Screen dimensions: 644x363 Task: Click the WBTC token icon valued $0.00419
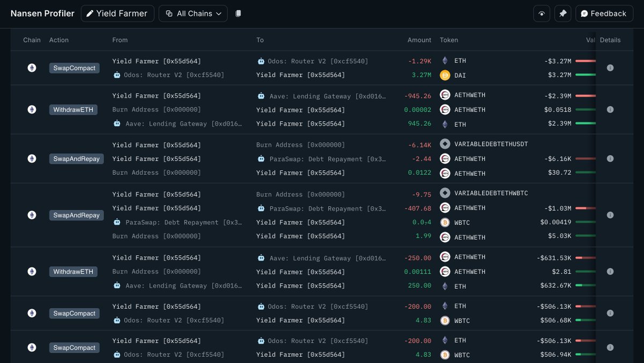coord(445,222)
